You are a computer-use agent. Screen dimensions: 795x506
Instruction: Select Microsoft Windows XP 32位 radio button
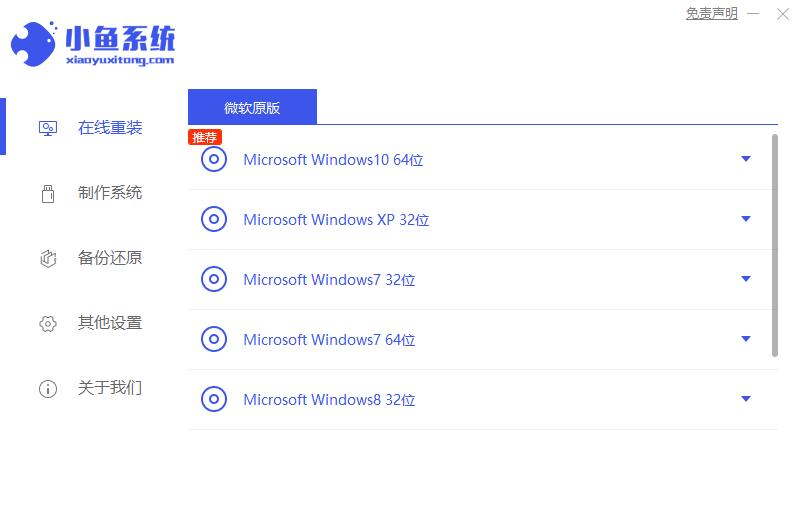(214, 219)
